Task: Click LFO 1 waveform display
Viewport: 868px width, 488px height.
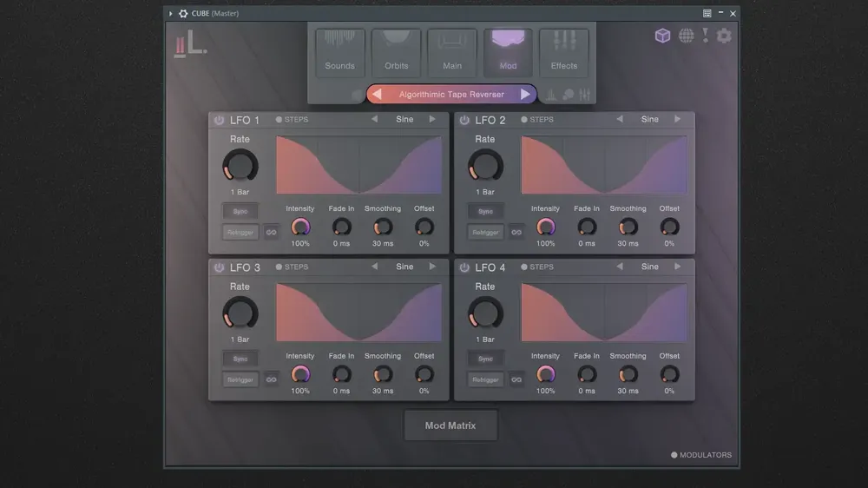Action: [x=358, y=165]
